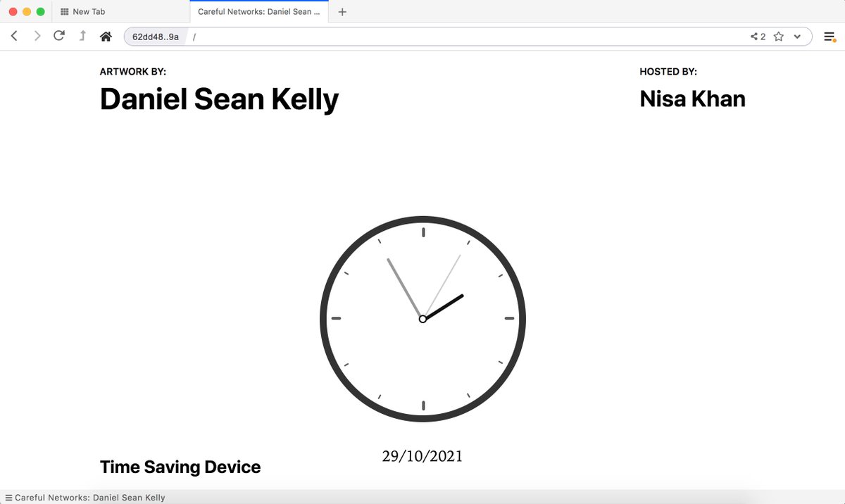Open the peers list via share icon

755,36
